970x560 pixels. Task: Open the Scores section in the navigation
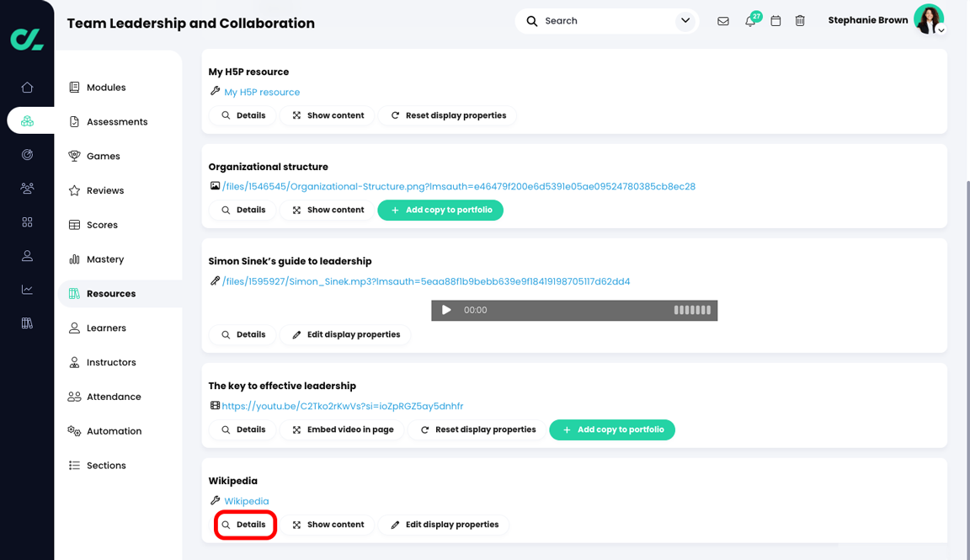click(102, 224)
